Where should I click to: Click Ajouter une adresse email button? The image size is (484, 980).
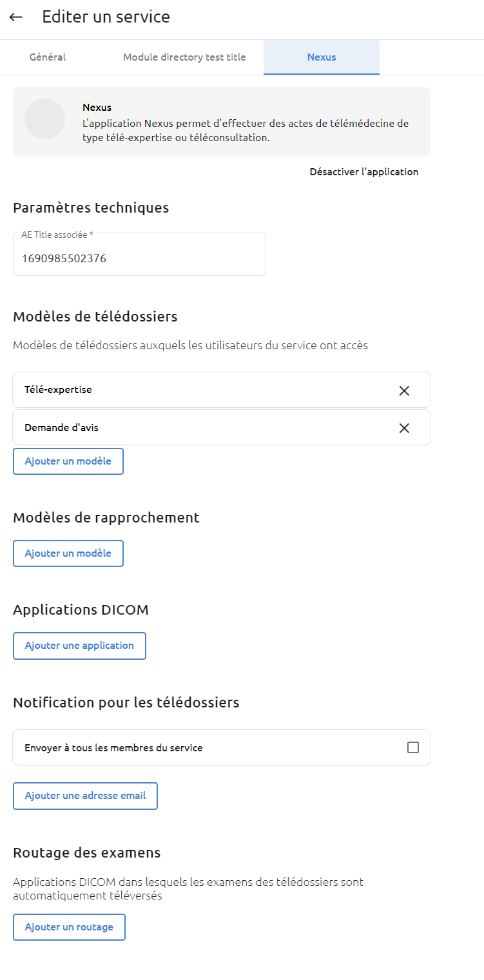85,796
